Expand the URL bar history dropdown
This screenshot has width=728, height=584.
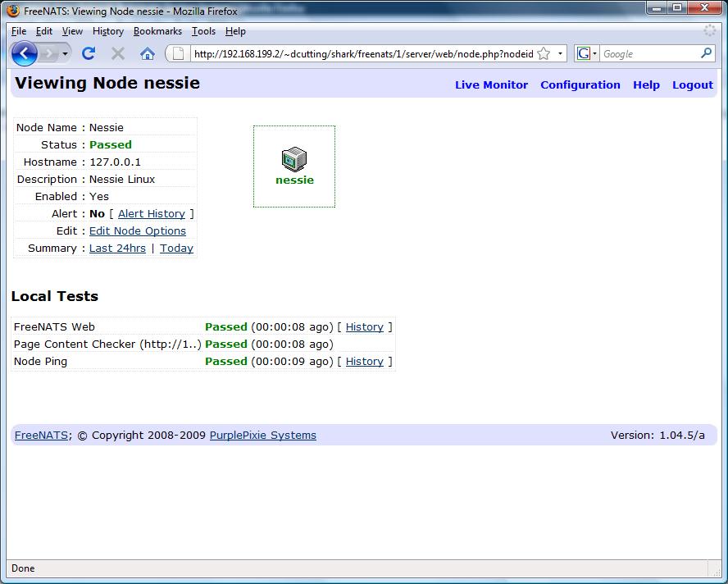click(561, 53)
